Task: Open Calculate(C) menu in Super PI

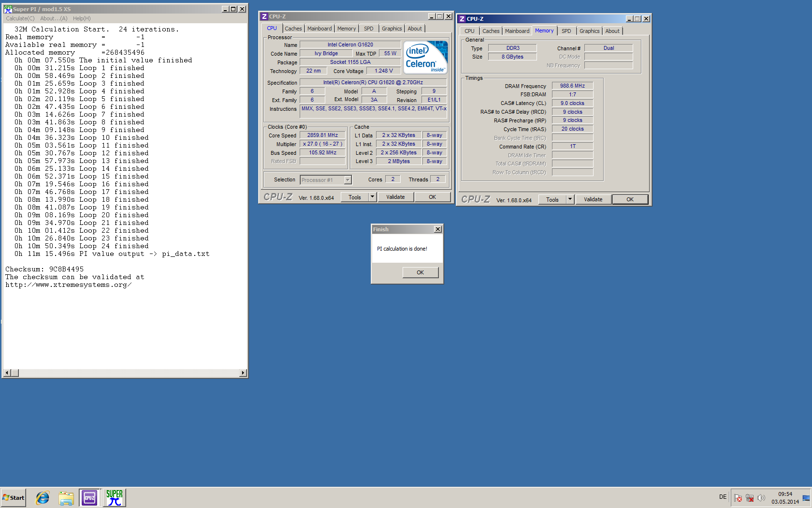Action: click(x=20, y=18)
